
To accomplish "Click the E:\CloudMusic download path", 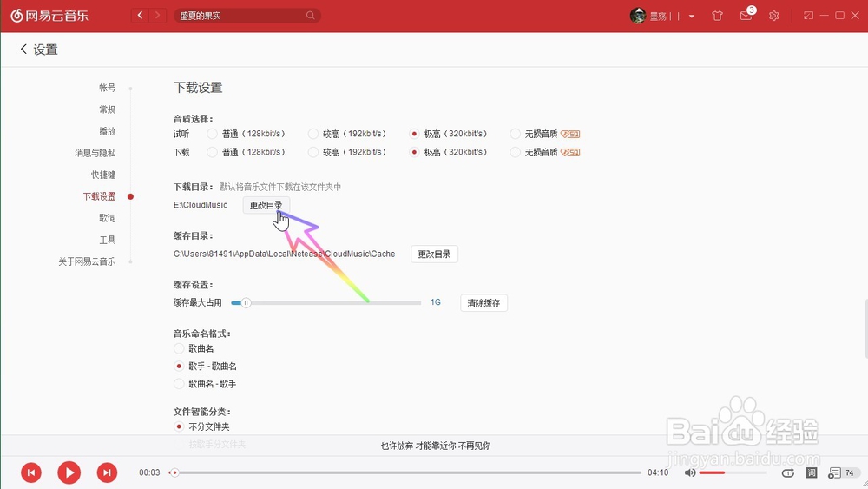I will 201,205.
